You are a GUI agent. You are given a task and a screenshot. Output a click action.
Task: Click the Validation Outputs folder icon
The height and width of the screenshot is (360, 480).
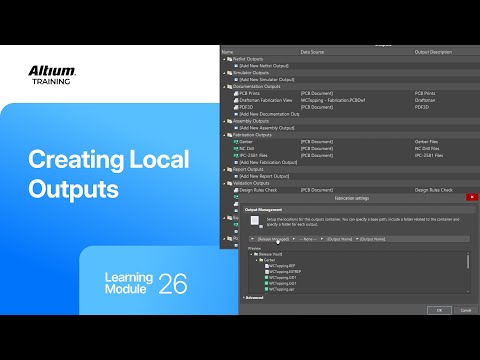229,183
